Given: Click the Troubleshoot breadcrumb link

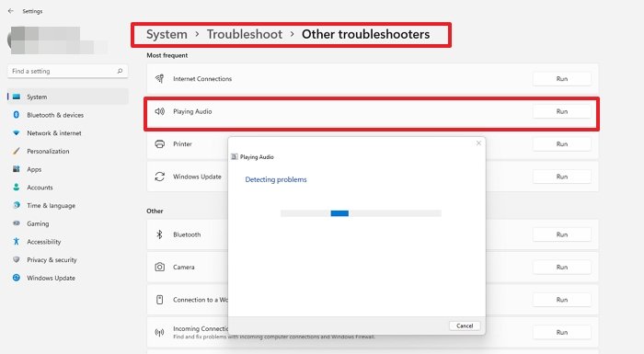Looking at the screenshot, I should click(x=245, y=34).
